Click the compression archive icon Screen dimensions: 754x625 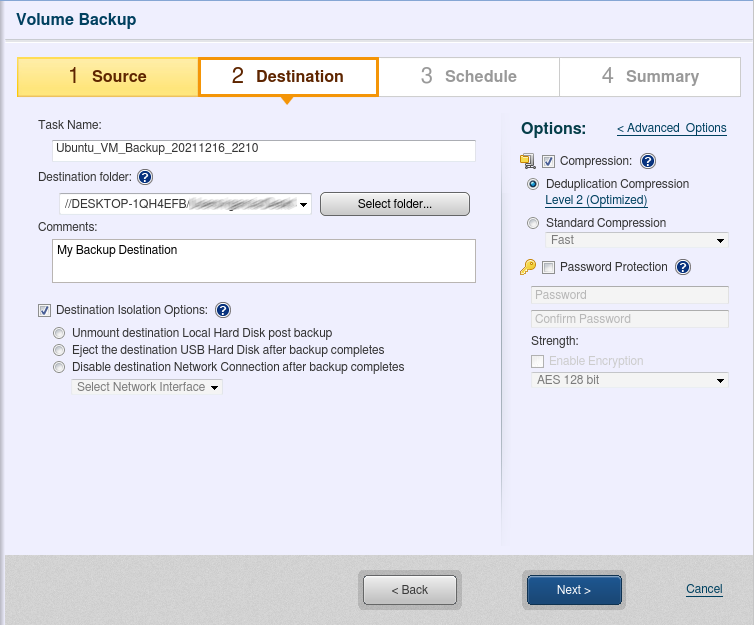[x=528, y=161]
